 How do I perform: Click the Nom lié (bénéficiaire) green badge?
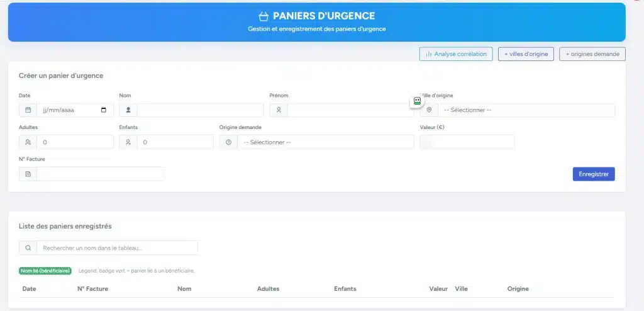(45, 271)
